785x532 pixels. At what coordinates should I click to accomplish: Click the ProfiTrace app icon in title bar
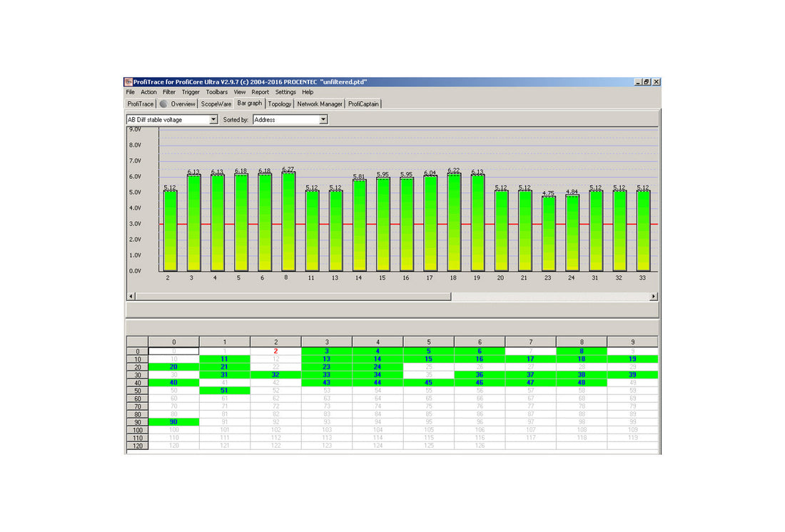(128, 82)
